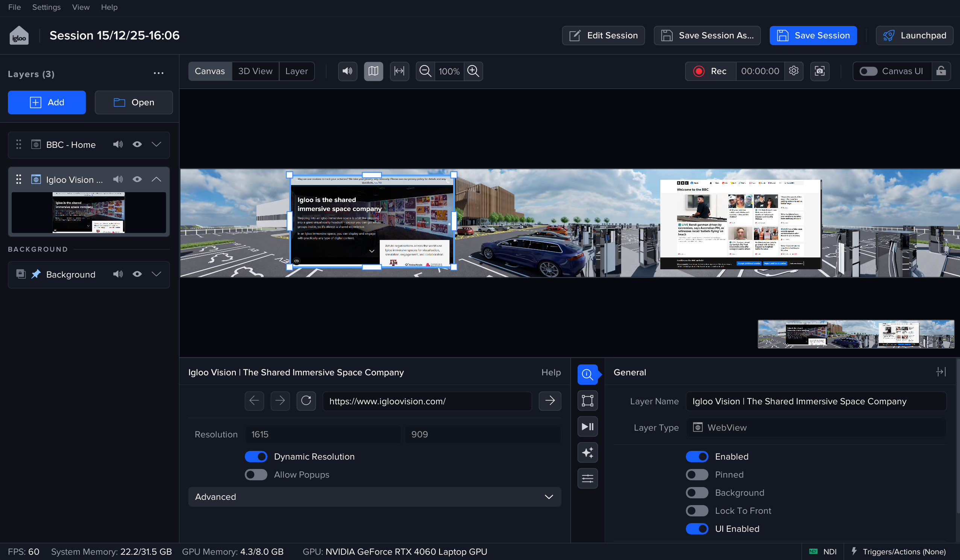Click the Add layer button
This screenshot has width=960, height=560.
[x=47, y=102]
